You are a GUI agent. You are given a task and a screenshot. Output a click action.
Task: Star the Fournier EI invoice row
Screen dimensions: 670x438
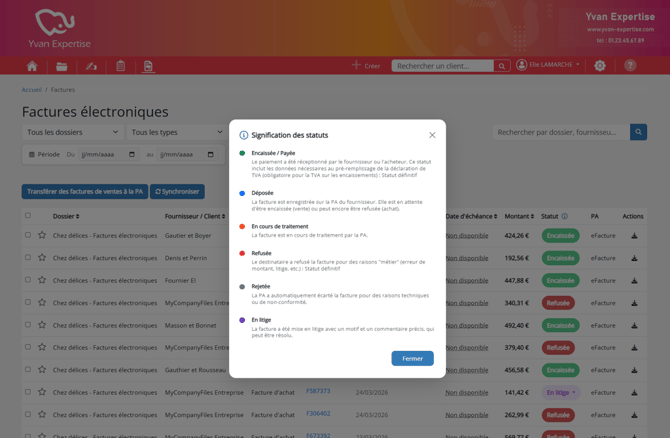click(x=42, y=281)
